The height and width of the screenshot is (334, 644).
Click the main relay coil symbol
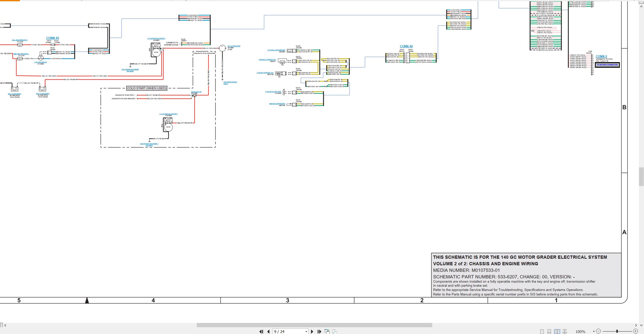click(41, 58)
